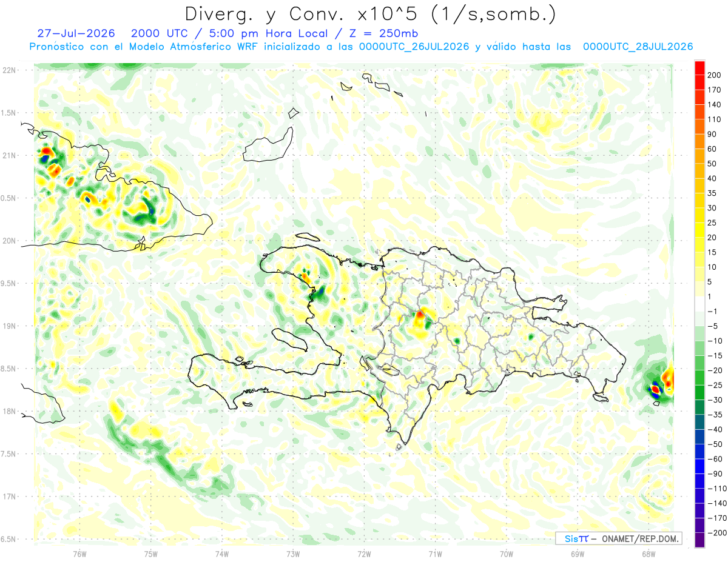Click the '70W' longitude axis label
Viewport: 728px width, 562px height.
[507, 554]
